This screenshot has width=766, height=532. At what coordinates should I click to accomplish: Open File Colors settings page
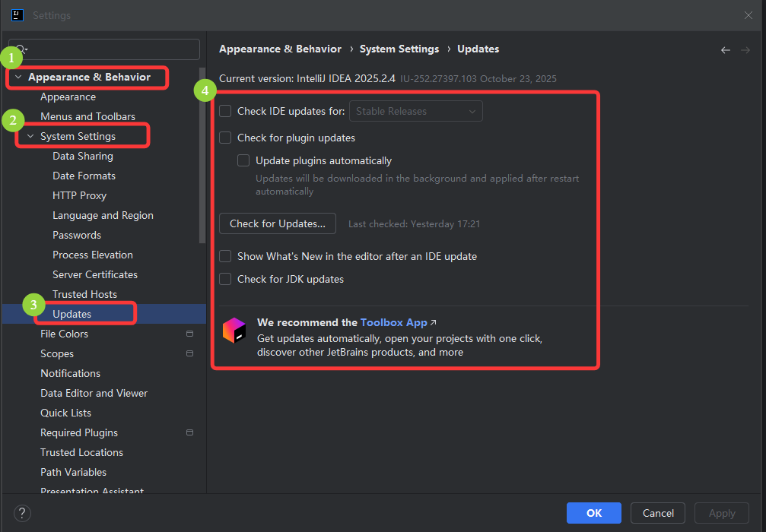pyautogui.click(x=65, y=334)
